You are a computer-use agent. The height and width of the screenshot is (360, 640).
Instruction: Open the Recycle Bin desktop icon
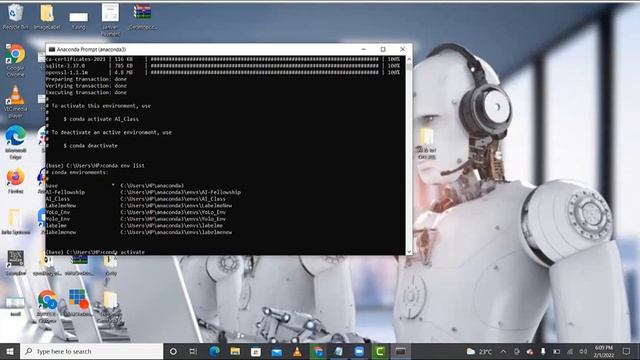15,16
